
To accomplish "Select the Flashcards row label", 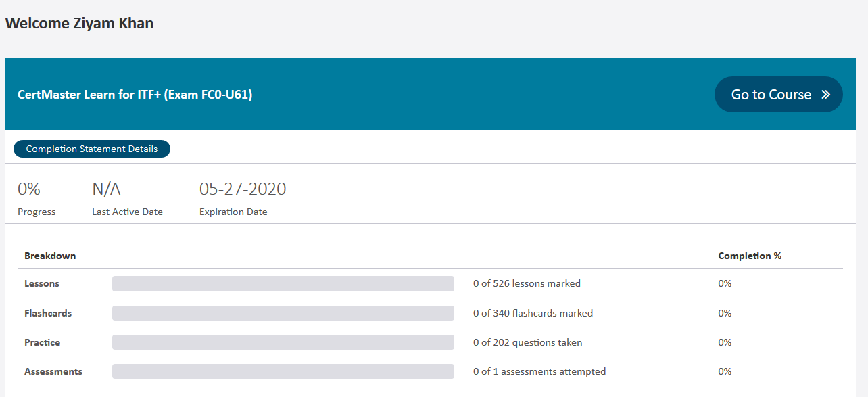I will pyautogui.click(x=48, y=313).
